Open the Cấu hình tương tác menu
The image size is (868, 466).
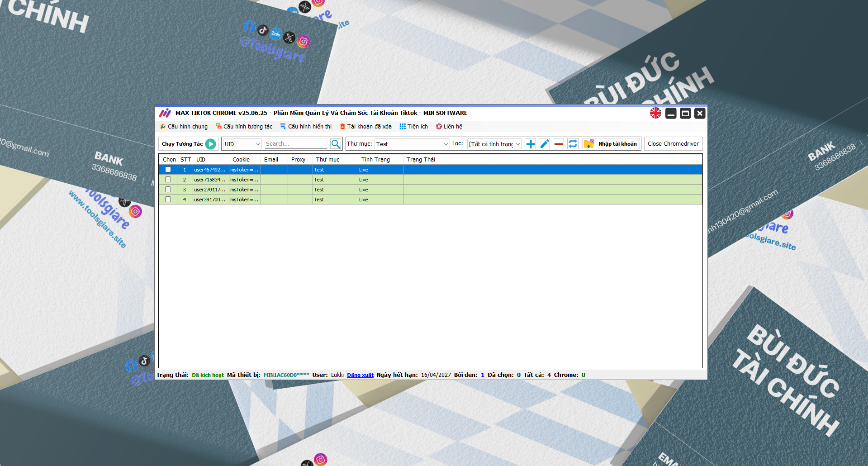(x=244, y=127)
